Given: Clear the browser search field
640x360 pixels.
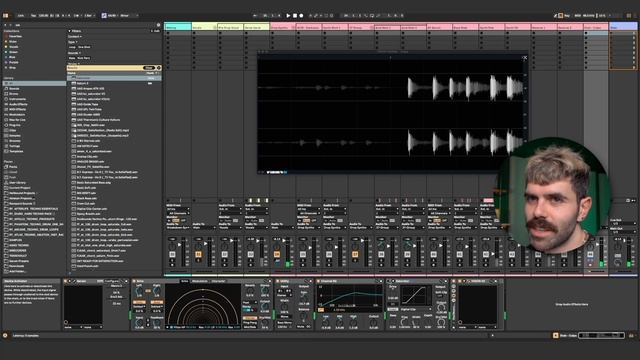Looking at the screenshot, I should point(159,68).
